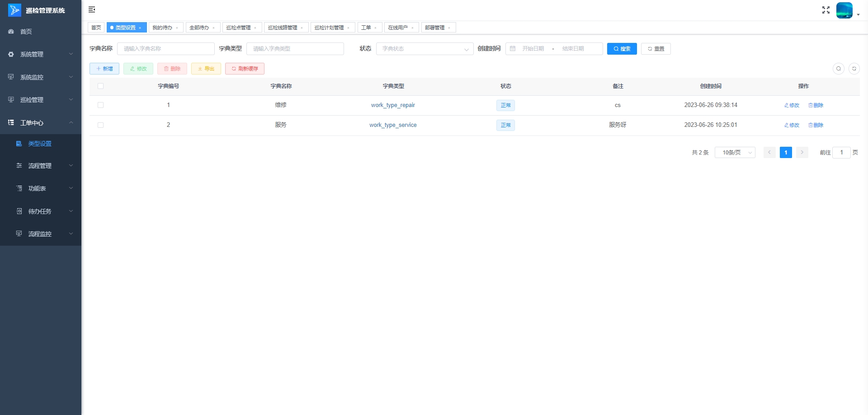The image size is (868, 415).
Task: Click the toolbar 修改 button
Action: pos(138,69)
